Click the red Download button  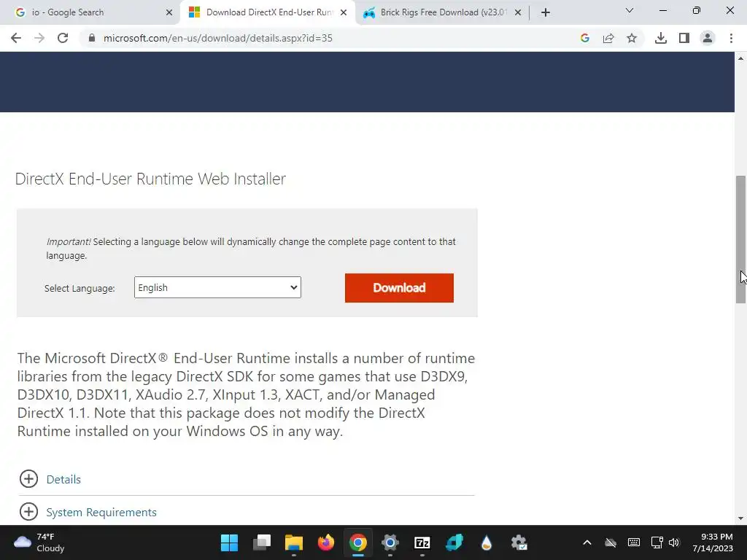[399, 287]
